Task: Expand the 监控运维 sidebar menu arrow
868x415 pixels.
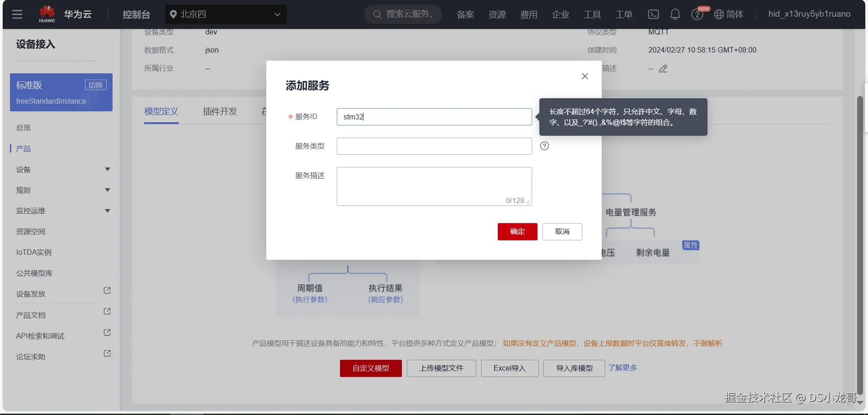Action: (108, 211)
